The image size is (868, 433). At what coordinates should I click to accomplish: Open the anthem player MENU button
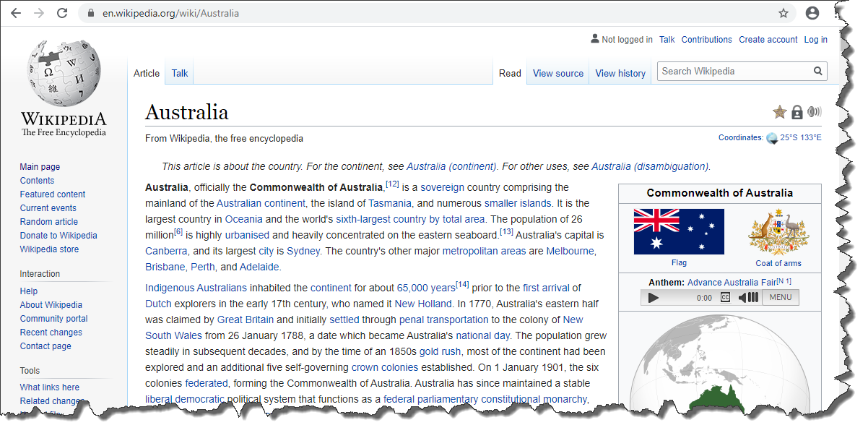click(780, 297)
